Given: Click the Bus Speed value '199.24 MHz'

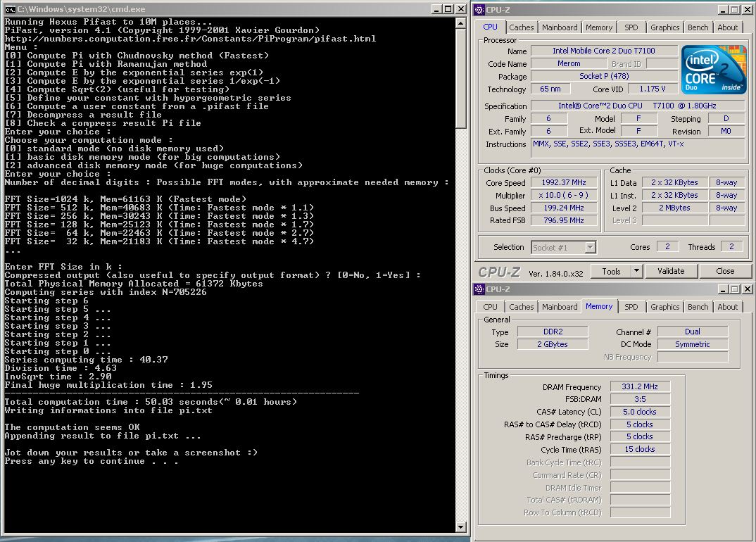Looking at the screenshot, I should click(564, 208).
